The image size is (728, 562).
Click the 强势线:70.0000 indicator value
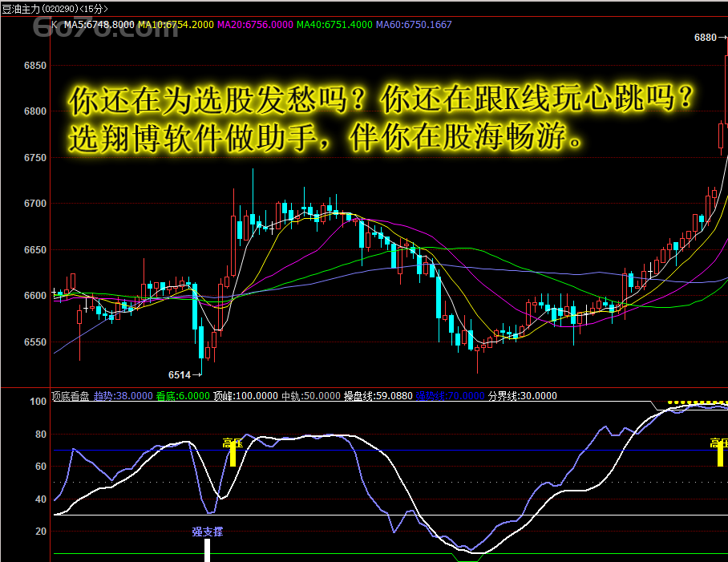[450, 396]
